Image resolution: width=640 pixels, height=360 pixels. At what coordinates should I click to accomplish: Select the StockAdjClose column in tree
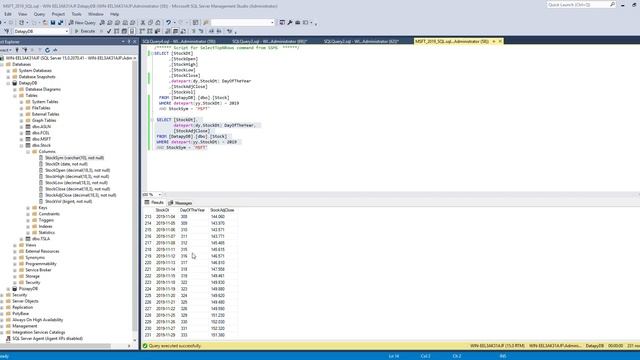(80, 195)
